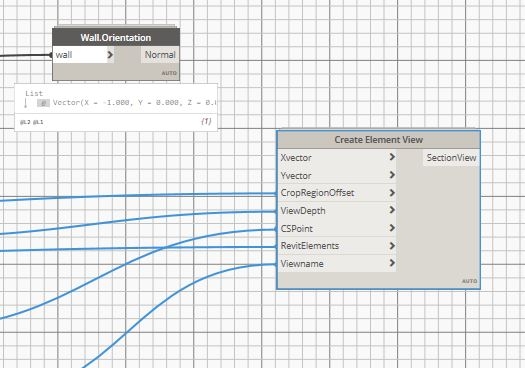Open chevron next to CropRegionOffset

[392, 193]
